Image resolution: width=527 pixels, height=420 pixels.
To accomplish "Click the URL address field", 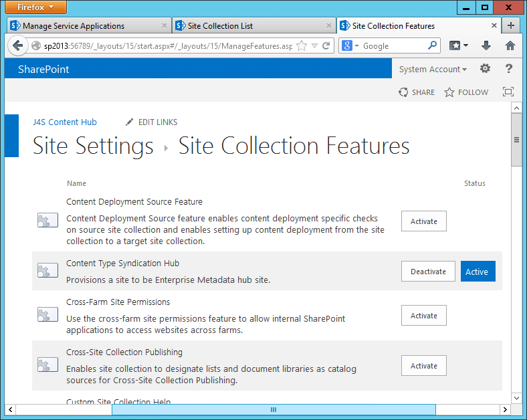I will click(x=168, y=46).
